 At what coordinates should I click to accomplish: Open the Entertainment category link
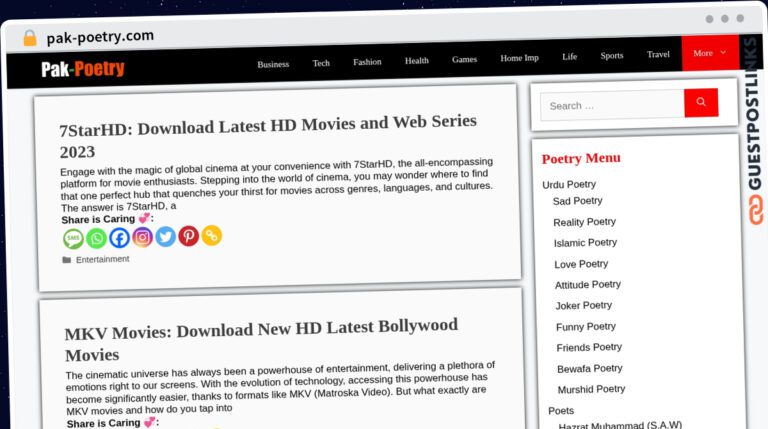102,259
